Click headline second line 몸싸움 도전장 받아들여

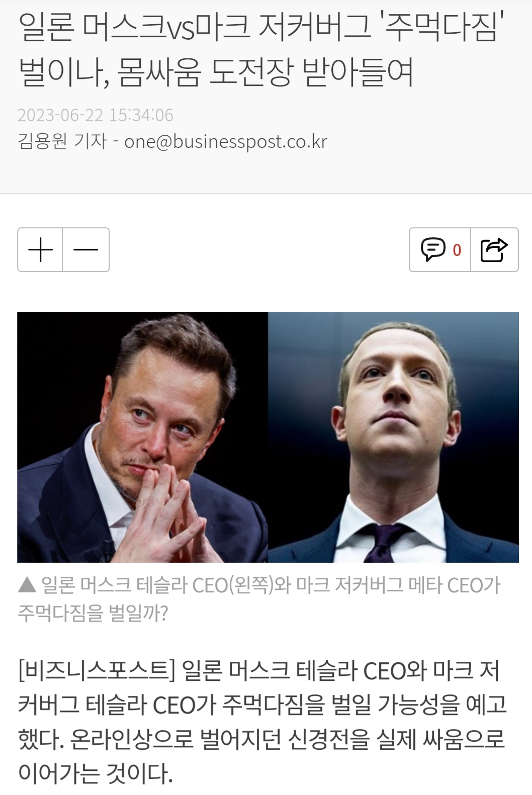coord(265,72)
